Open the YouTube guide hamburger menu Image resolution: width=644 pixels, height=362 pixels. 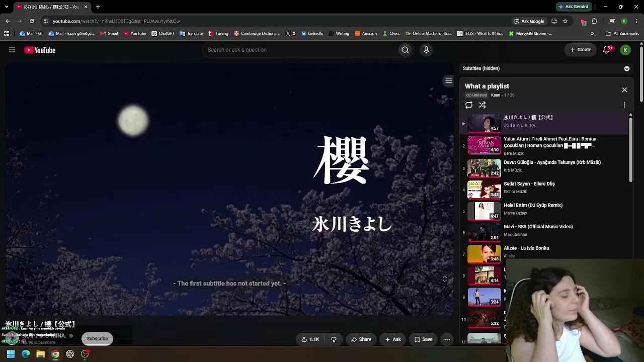click(x=12, y=50)
